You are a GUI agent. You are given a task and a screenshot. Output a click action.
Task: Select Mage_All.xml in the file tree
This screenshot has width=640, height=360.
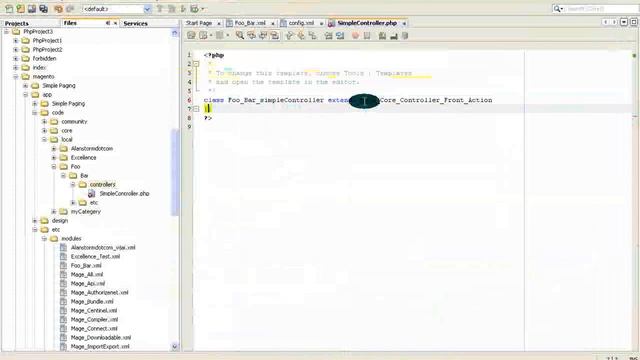[87, 274]
